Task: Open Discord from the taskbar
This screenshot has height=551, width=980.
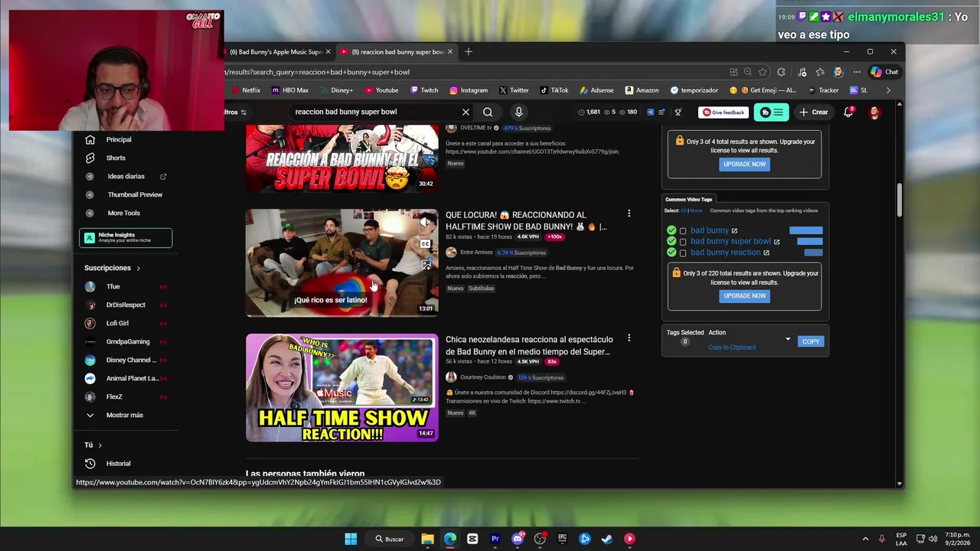Action: [518, 539]
